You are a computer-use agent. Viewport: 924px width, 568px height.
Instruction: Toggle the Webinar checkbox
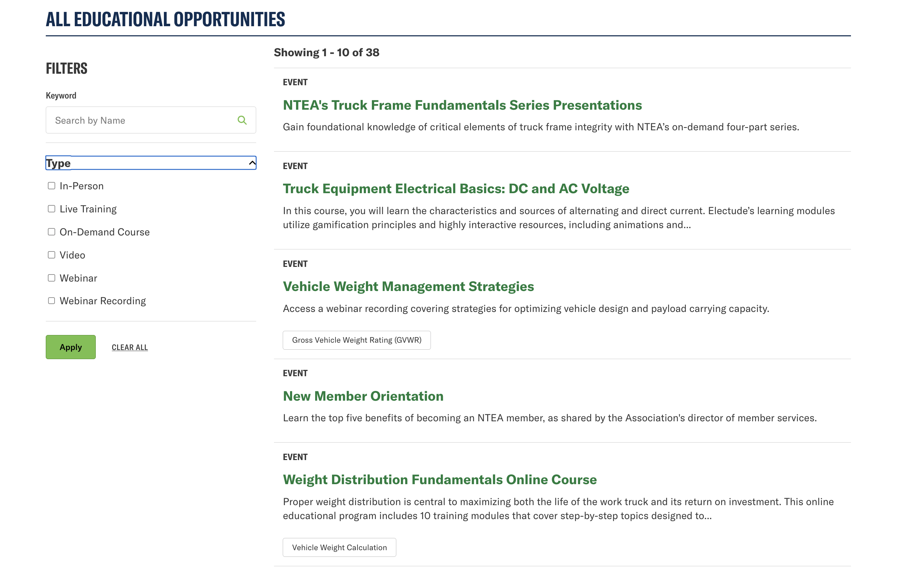pos(51,278)
